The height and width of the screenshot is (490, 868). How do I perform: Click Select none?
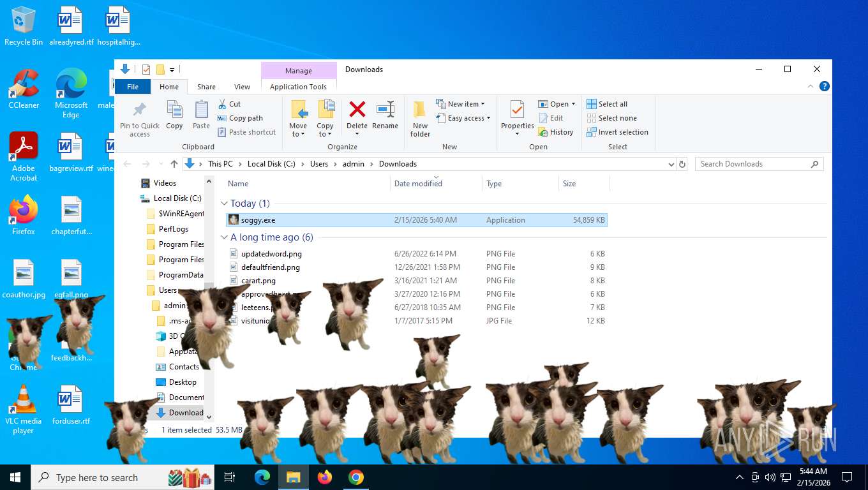click(x=611, y=118)
